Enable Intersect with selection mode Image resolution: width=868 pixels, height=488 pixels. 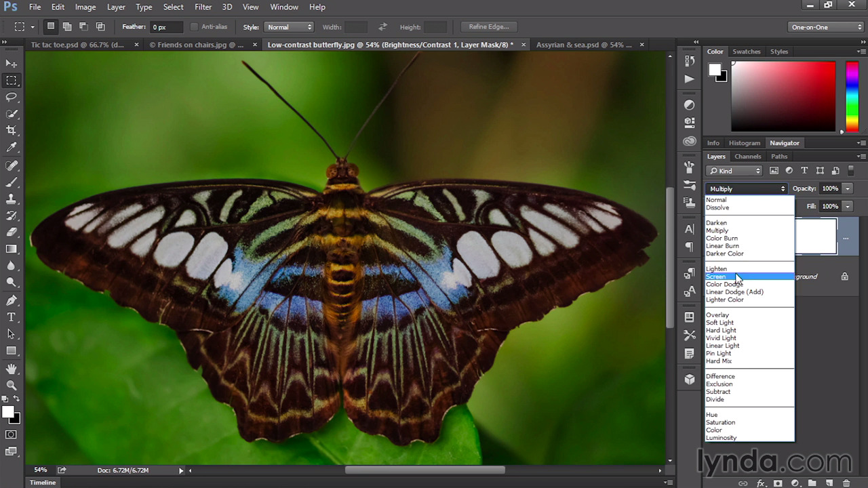[100, 26]
